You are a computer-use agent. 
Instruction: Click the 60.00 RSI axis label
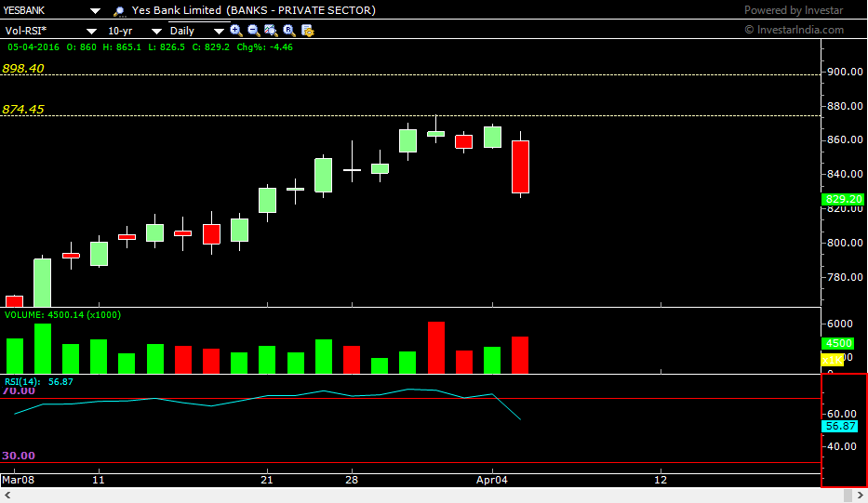[x=842, y=414]
